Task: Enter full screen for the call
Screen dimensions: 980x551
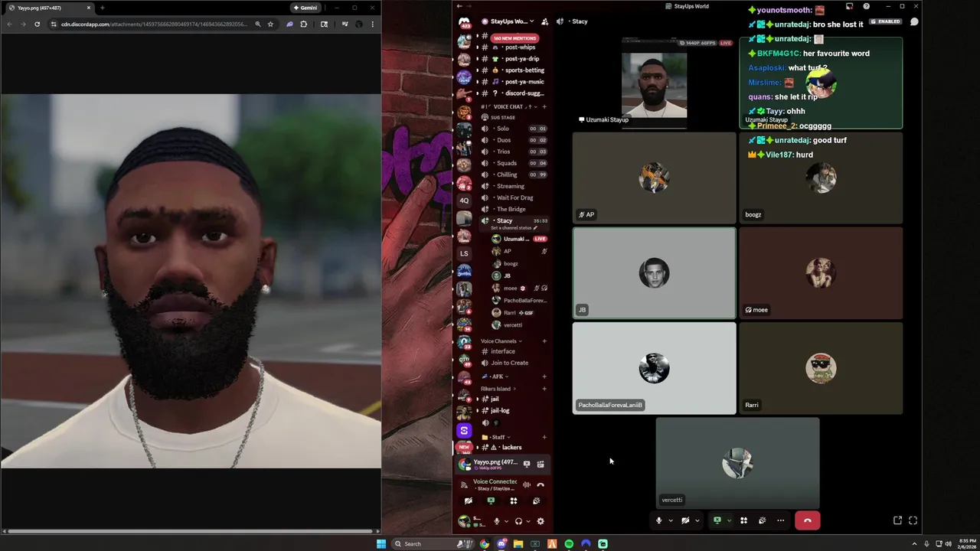Action: pos(913,520)
